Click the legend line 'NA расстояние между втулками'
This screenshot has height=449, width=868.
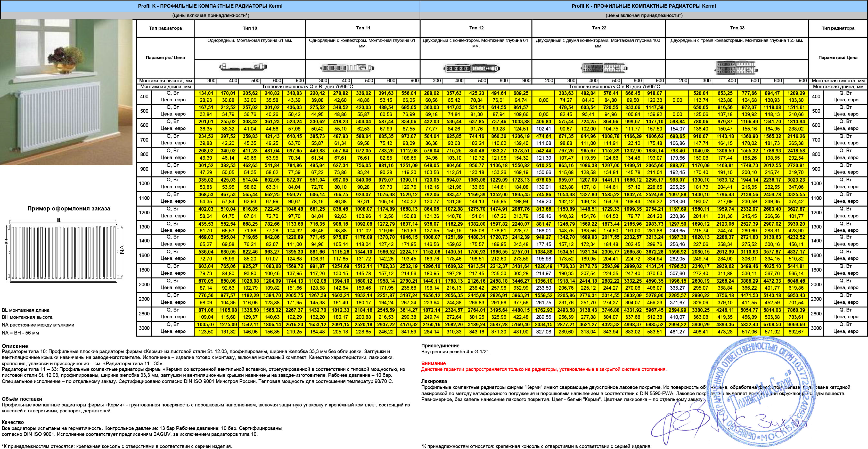(x=38, y=325)
